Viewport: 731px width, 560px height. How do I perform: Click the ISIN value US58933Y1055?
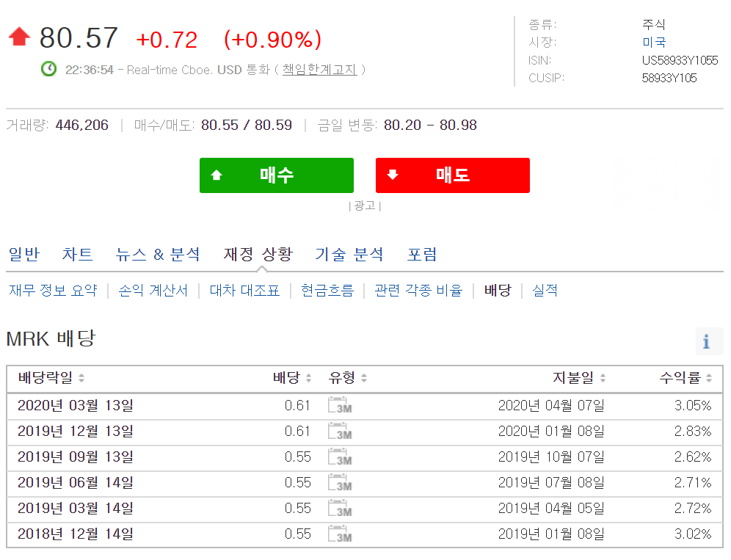pyautogui.click(x=680, y=60)
